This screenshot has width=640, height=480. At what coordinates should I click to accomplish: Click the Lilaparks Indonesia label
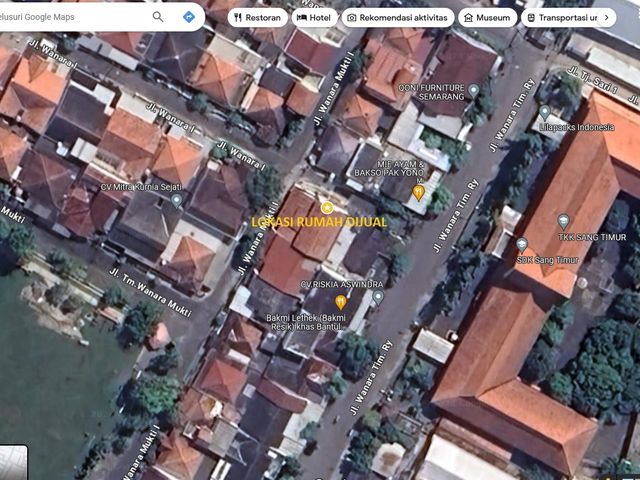tap(577, 127)
